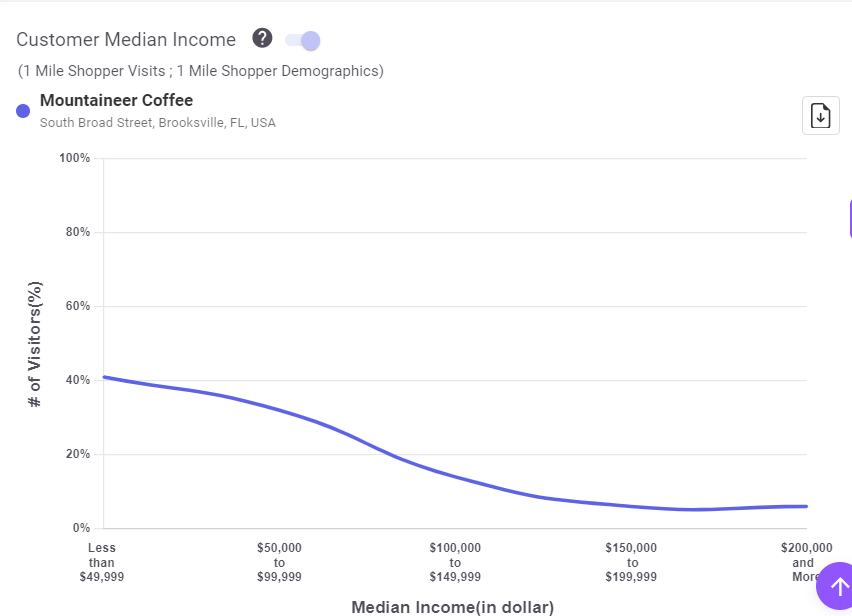Click the "# of Visitors(%)" axis title

[x=35, y=343]
